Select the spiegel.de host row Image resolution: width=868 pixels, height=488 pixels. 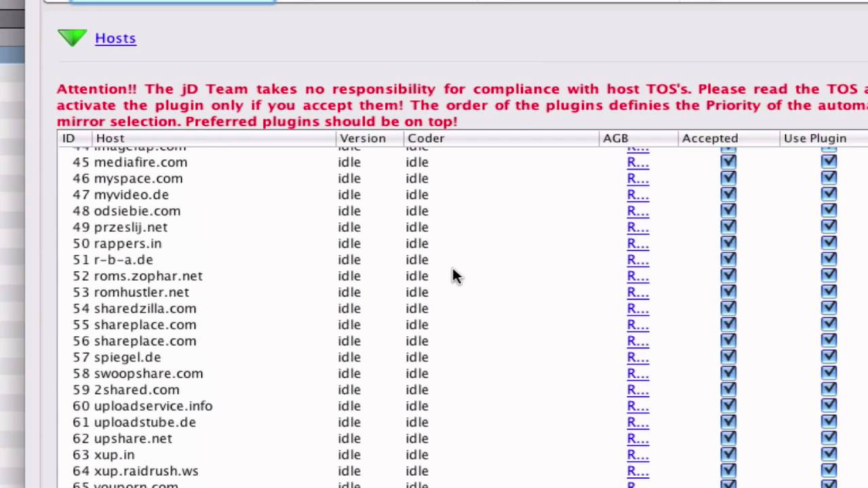tap(463, 357)
